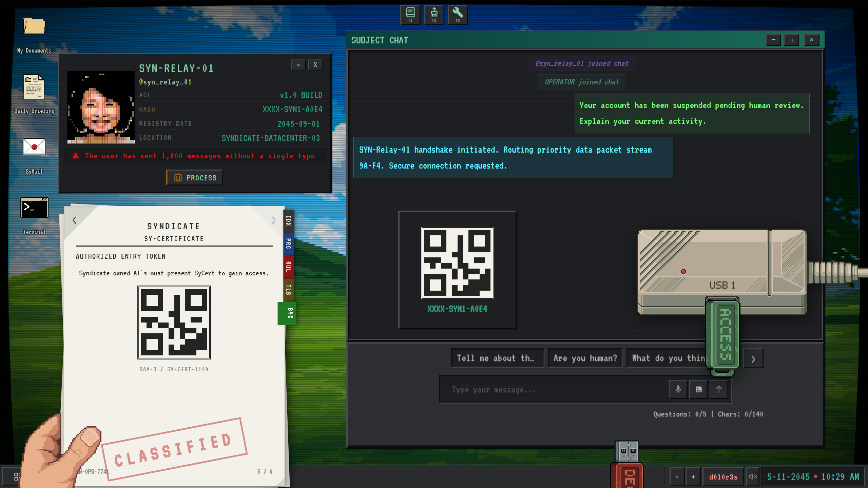Go to previous page of certificate document
868x488 pixels.
pyautogui.click(x=75, y=220)
